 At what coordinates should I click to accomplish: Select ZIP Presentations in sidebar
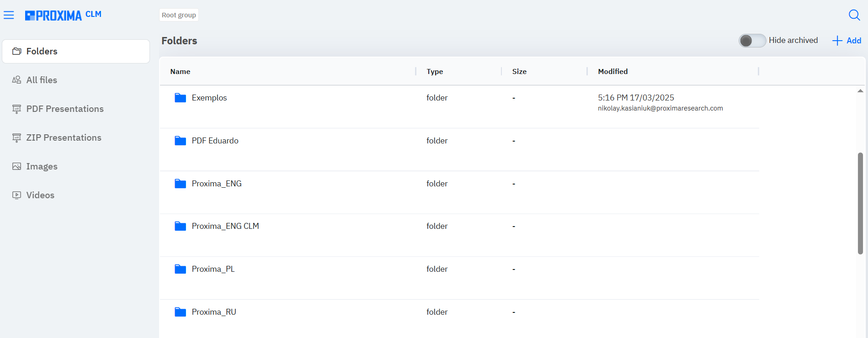click(x=64, y=137)
